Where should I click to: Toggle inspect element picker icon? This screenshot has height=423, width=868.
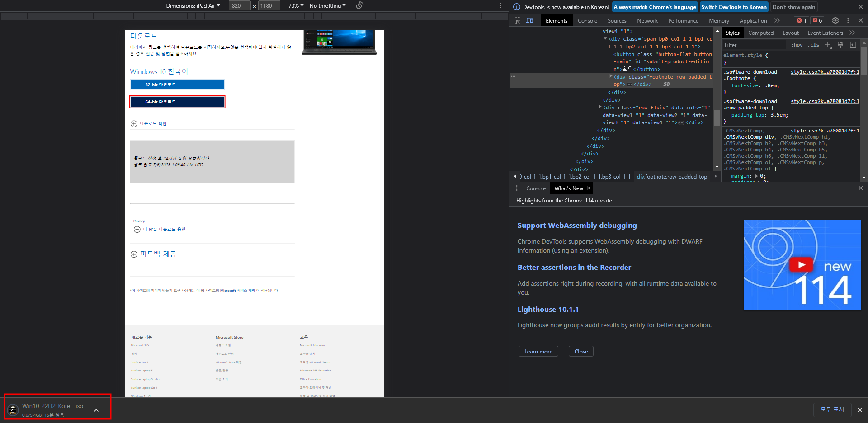pos(517,20)
